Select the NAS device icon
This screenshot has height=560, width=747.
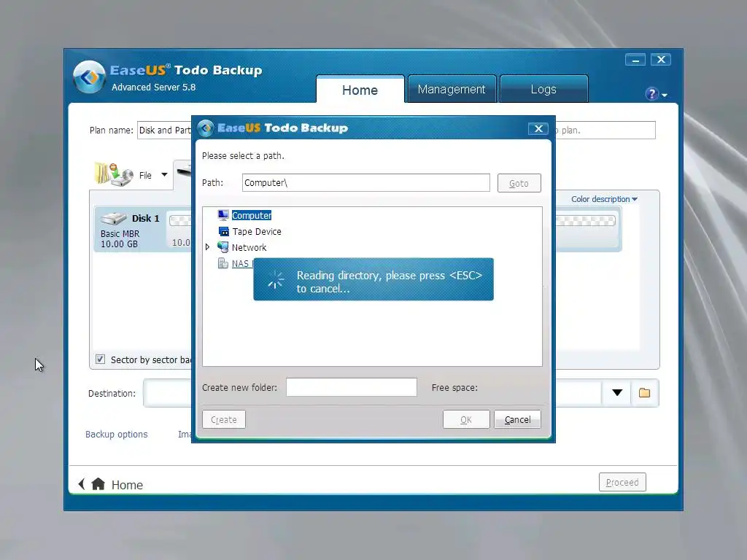click(222, 263)
